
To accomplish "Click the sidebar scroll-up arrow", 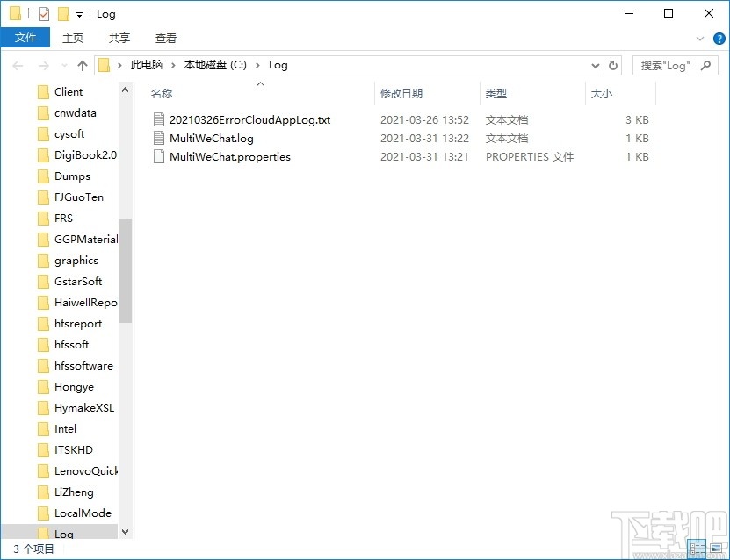I will (126, 90).
